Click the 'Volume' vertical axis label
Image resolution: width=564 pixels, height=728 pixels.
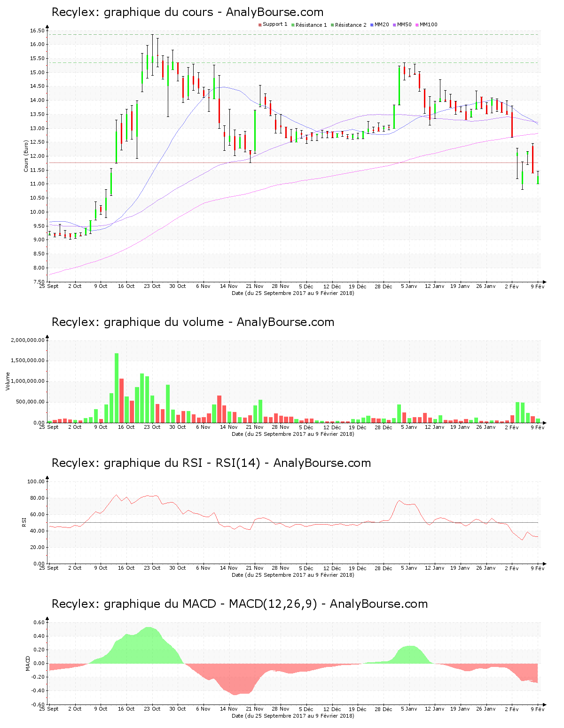tap(8, 381)
